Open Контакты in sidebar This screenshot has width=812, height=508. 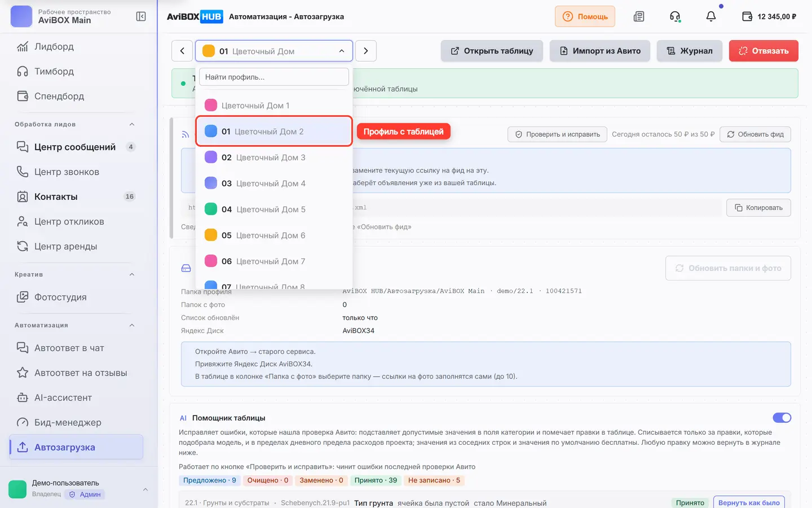tap(76, 196)
